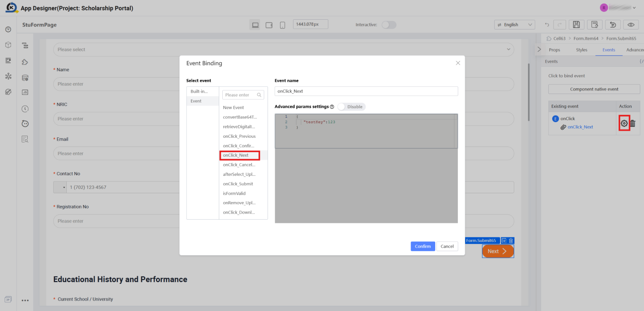
Task: Click the event search Please enter field
Action: click(x=243, y=95)
